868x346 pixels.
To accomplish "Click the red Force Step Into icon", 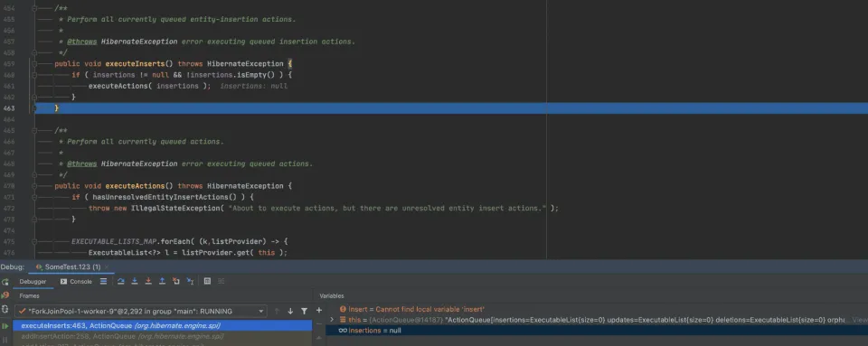I will 148,281.
